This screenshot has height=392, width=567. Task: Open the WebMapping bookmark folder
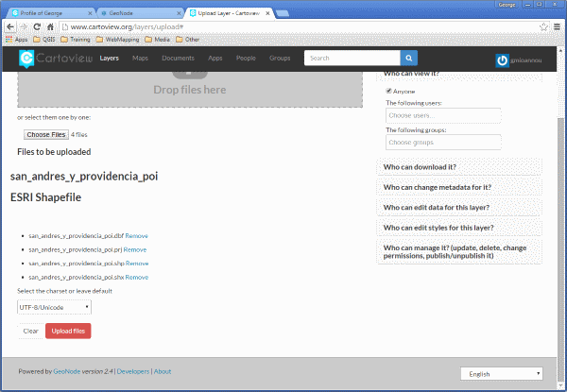coord(117,40)
